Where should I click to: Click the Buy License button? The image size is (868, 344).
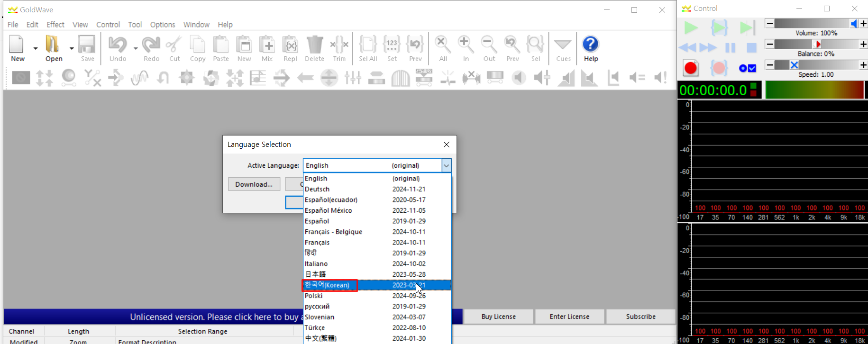(499, 317)
